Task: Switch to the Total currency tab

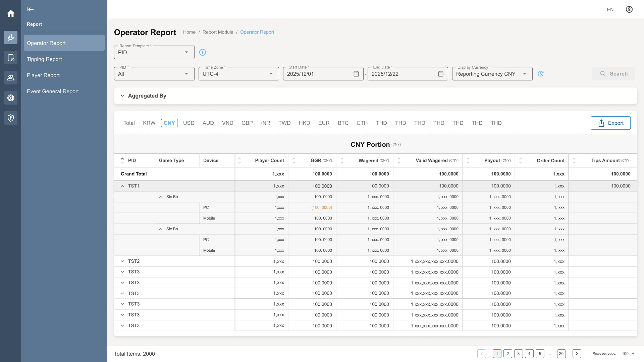Action: click(x=129, y=123)
